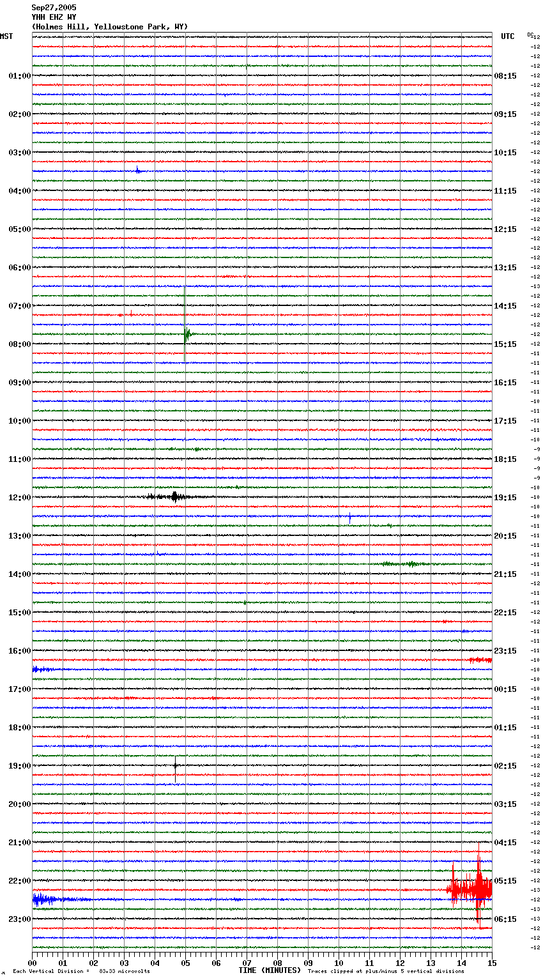
Task: Click the 19:15 UTC time label
Action: point(505,498)
